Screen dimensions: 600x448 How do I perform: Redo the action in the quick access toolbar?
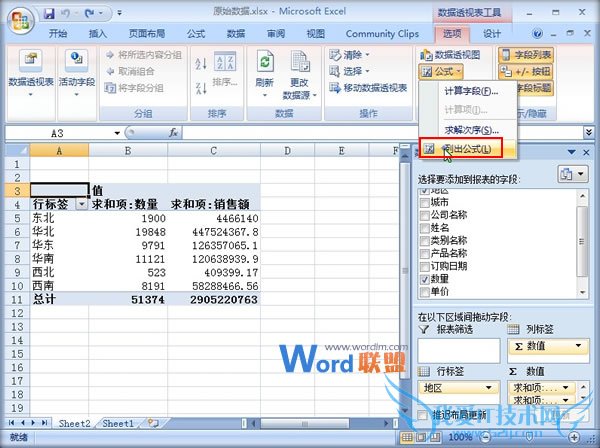click(x=90, y=14)
